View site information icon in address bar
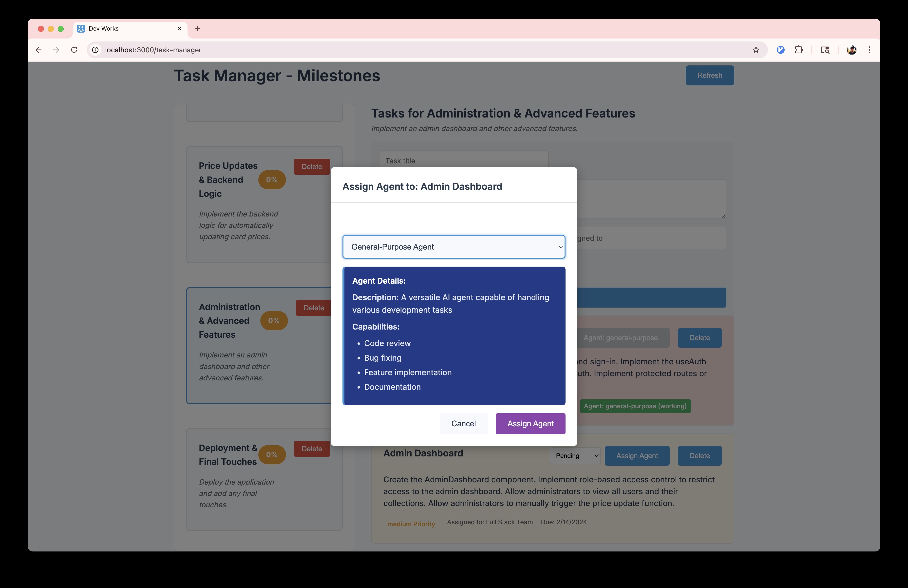The width and height of the screenshot is (908, 588). [95, 50]
